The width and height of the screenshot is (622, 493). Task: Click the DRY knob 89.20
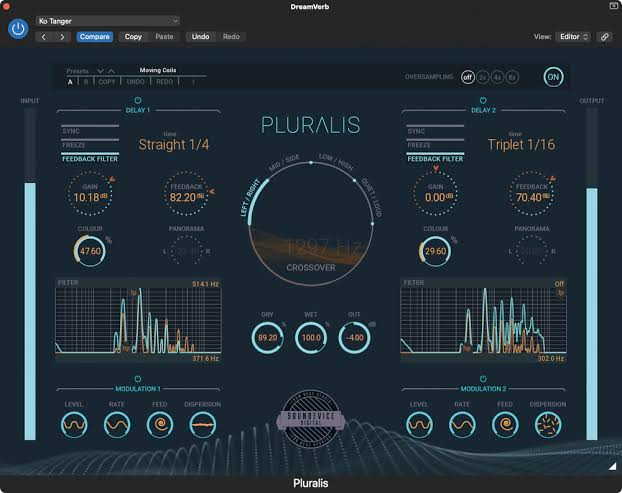(x=268, y=338)
